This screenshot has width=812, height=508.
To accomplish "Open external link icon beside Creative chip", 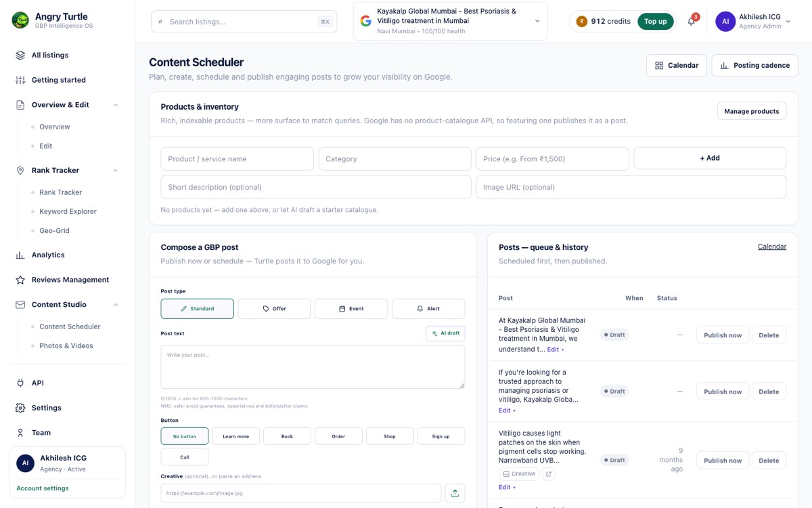I will click(548, 474).
